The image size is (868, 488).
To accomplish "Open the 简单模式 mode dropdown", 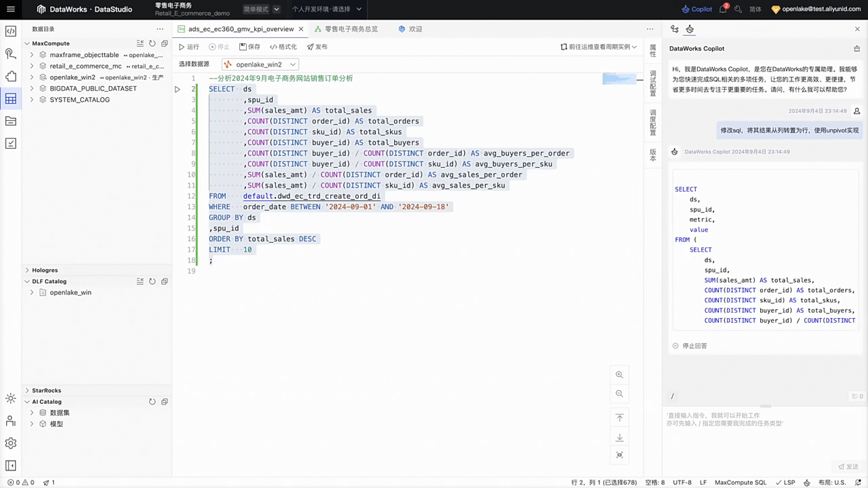I will [x=276, y=9].
